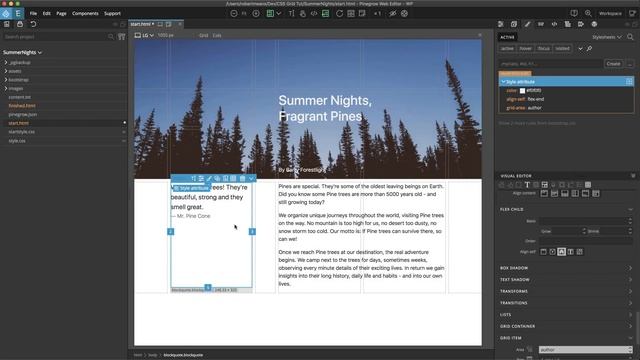
Task: Open the File menu
Action: (x=33, y=13)
